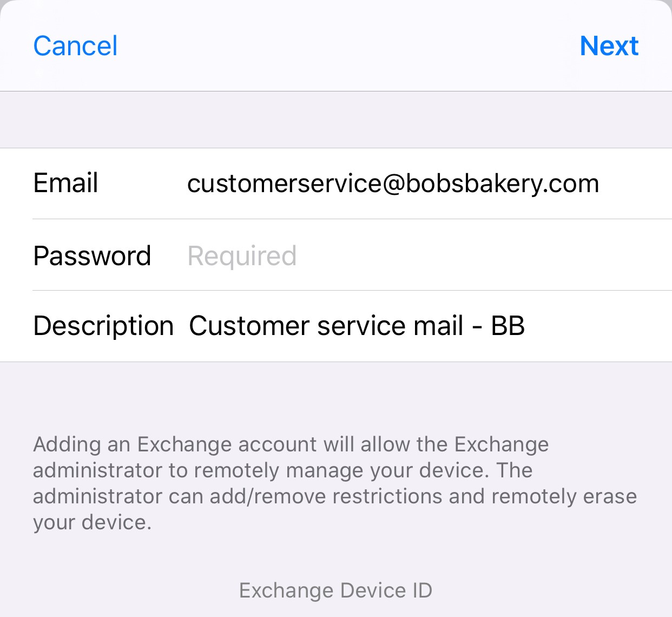Select the Description field text
Screen dimensions: 672x617
point(357,326)
